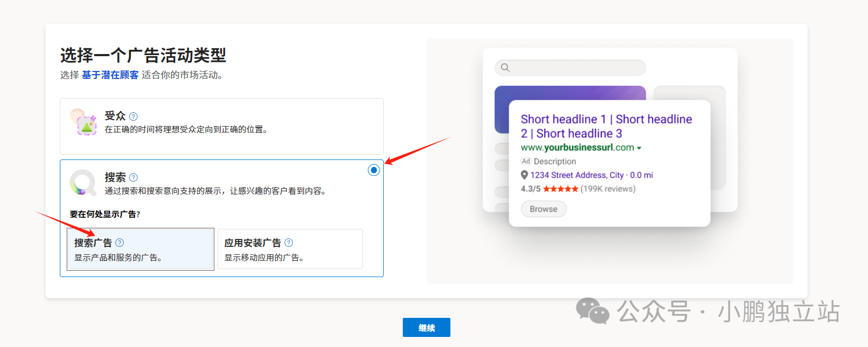Screen dimensions: 868x347
Task: Click the 受众 audience campaign icon
Action: [83, 122]
